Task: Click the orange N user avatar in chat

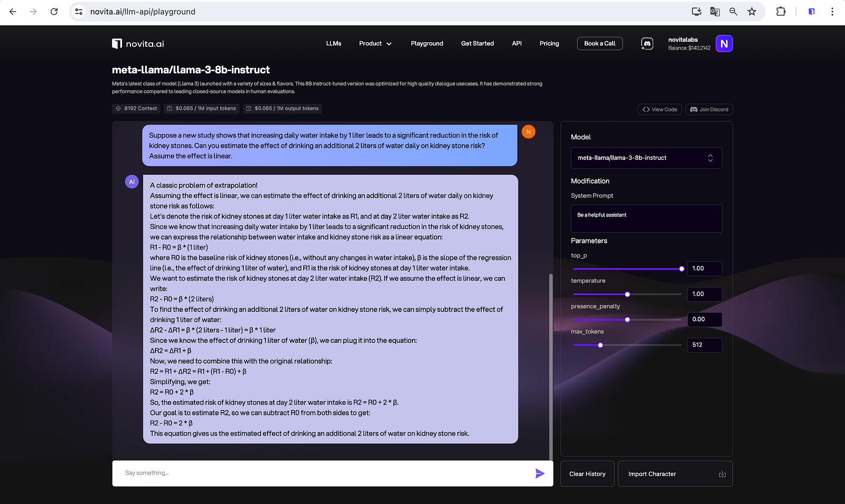Action: 528,132
